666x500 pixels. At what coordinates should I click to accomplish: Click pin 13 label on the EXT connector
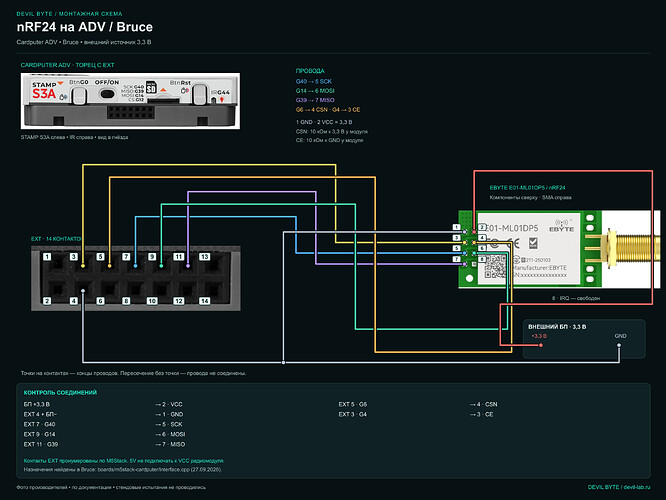click(x=205, y=257)
